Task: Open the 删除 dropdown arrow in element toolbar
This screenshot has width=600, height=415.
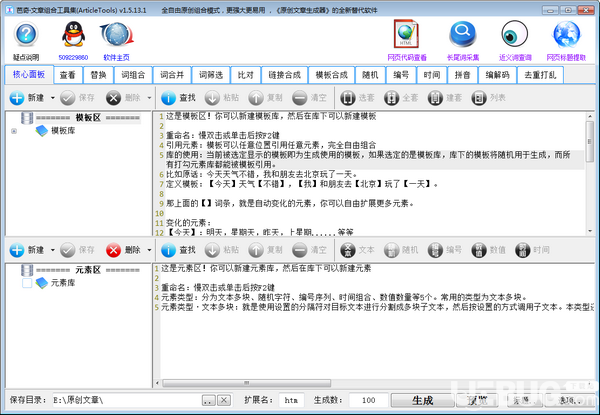Action: click(x=149, y=250)
